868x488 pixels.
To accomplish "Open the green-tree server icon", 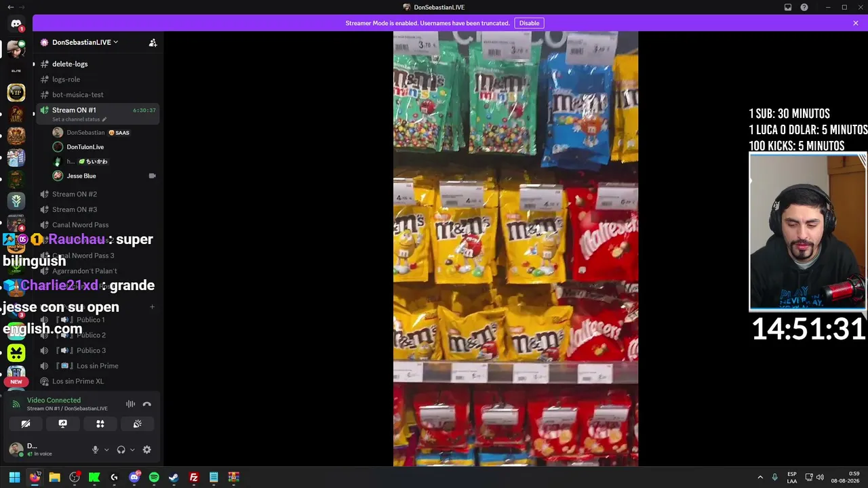I will coord(16,201).
